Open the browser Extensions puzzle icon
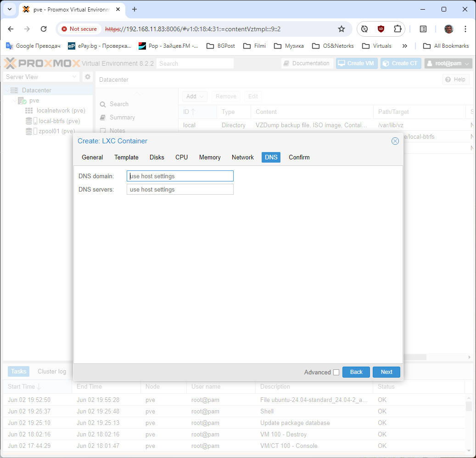The image size is (476, 458). (398, 29)
